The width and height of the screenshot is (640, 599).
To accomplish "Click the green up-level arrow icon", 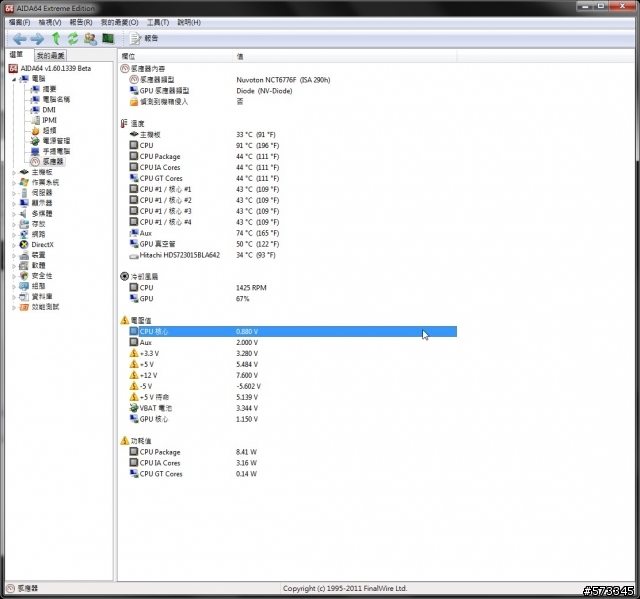I will pyautogui.click(x=56, y=38).
